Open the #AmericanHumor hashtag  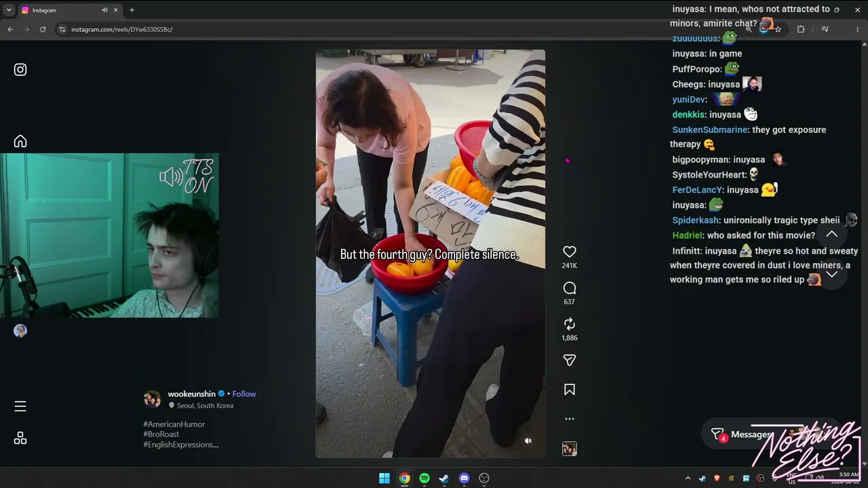(174, 424)
